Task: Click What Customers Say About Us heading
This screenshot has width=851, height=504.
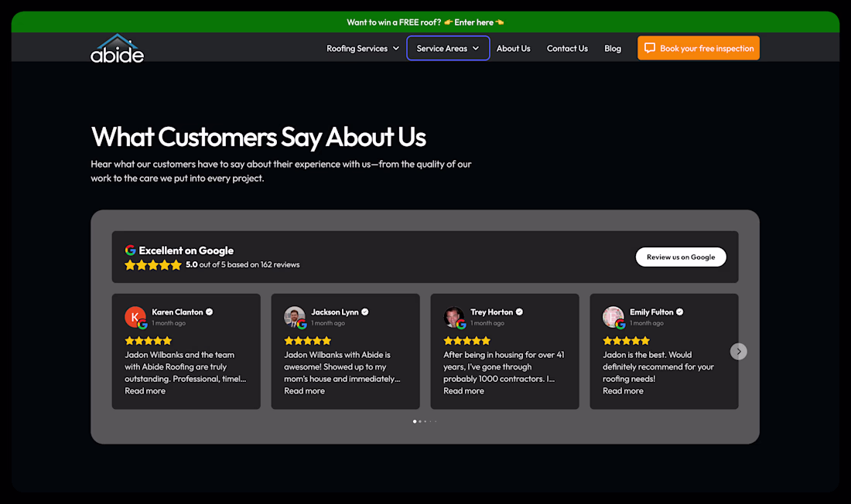Action: point(258,137)
